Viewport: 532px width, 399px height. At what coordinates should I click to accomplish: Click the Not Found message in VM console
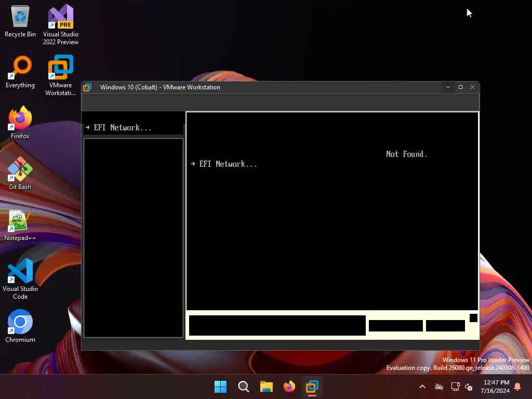click(406, 154)
